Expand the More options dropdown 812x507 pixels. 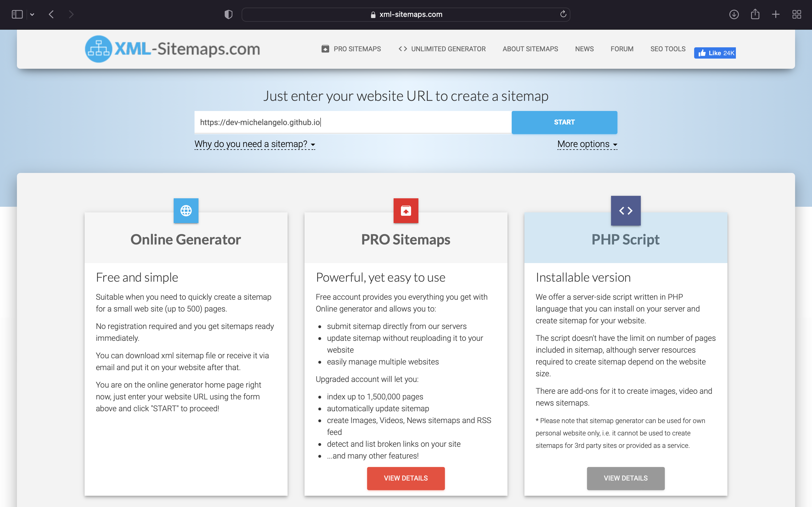pos(587,144)
